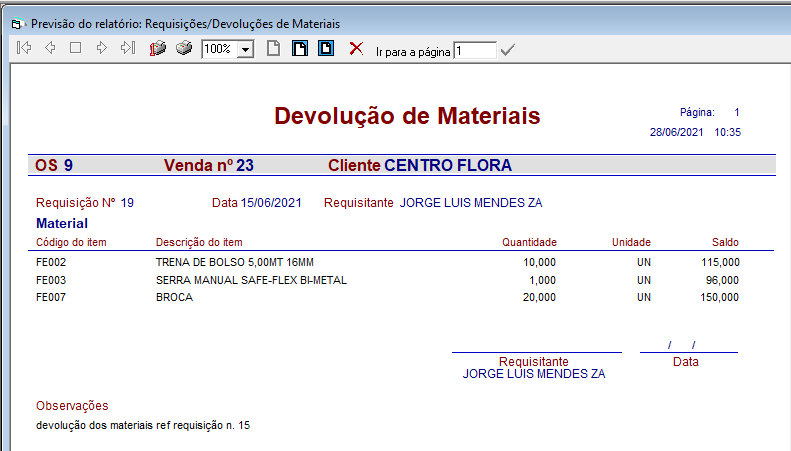
Task: Click the 'Devolução de Materiais' report title
Action: point(407,116)
